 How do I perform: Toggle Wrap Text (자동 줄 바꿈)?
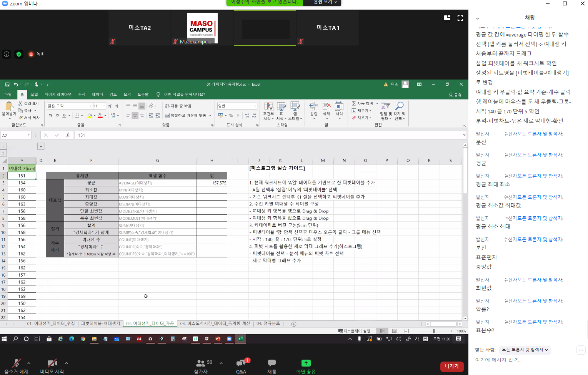[178, 106]
